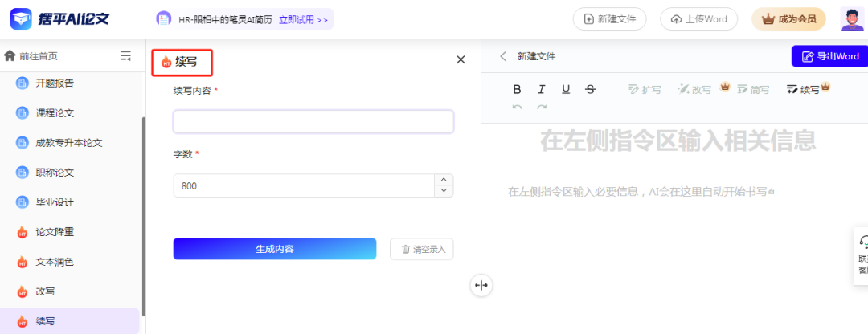868x334 pixels.
Task: Select 成教专升本论文 in the sidebar
Action: click(69, 143)
